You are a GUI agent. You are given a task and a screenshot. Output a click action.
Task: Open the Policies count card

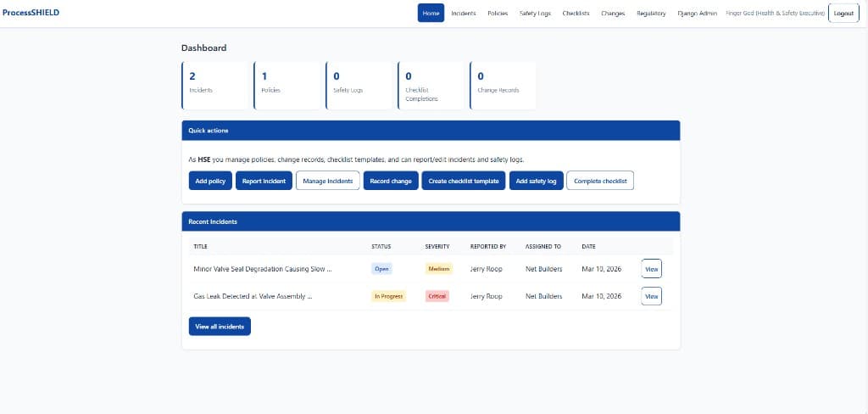coord(287,86)
